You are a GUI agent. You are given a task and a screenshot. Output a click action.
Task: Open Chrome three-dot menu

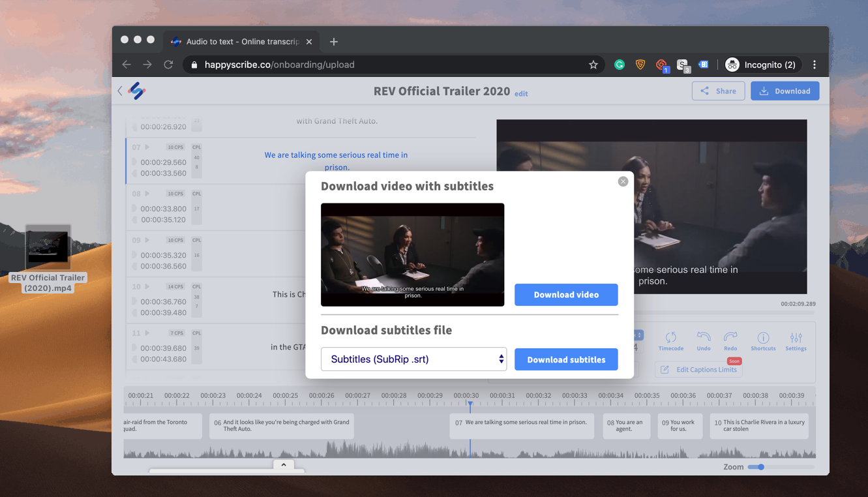pyautogui.click(x=815, y=65)
